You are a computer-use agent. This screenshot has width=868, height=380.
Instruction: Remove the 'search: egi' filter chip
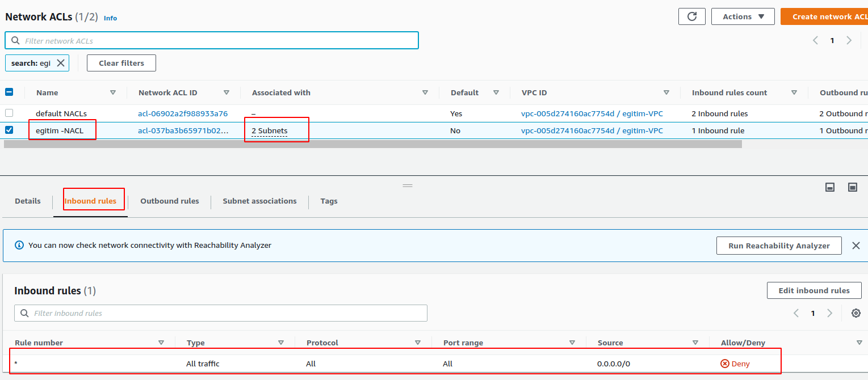61,63
